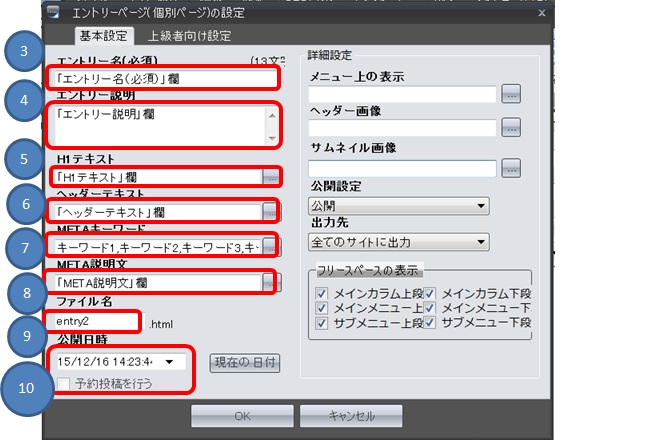
Task: Click ellipsis button beside METAキーワード field
Action: click(270, 246)
